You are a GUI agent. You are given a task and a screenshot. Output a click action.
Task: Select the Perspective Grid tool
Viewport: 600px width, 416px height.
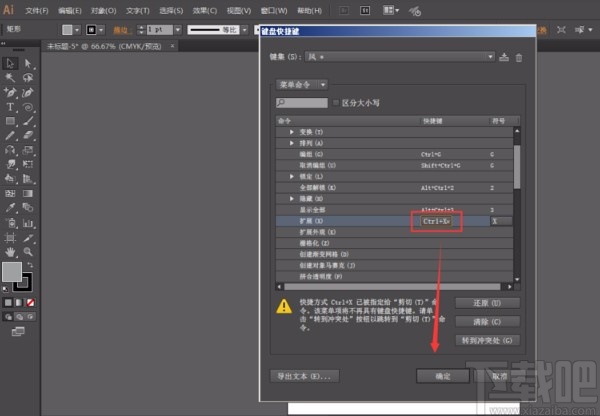point(28,179)
